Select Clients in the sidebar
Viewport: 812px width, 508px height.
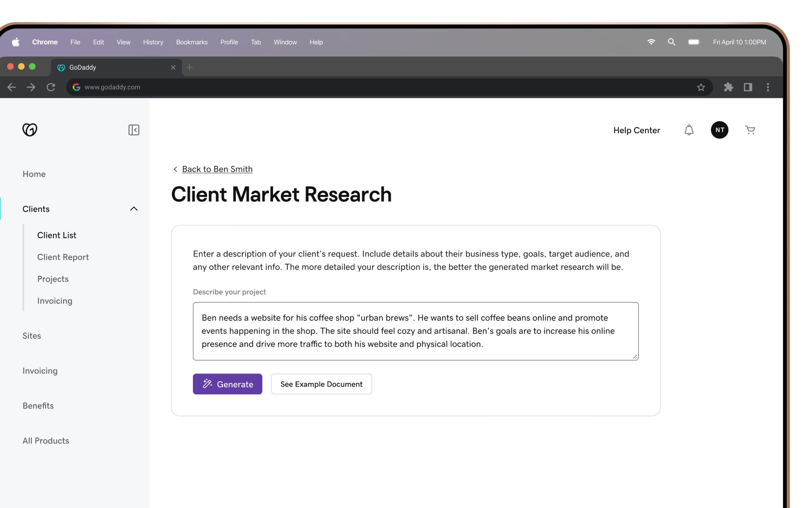click(x=36, y=209)
